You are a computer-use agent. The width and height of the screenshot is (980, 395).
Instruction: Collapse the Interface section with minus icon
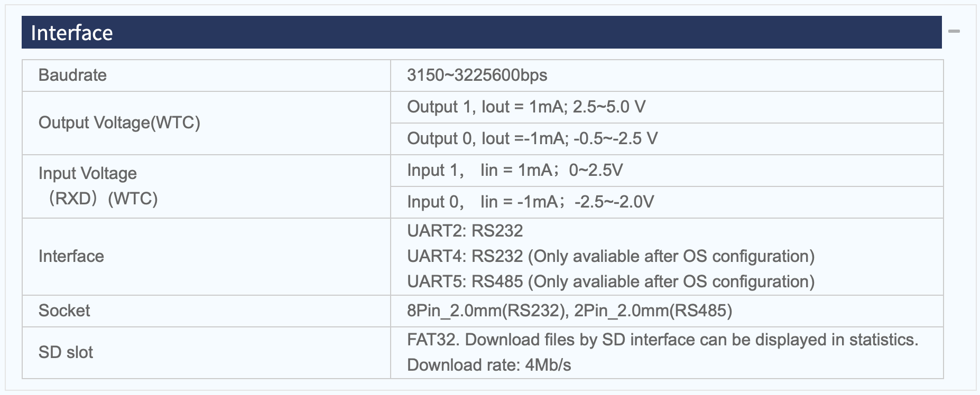point(954,32)
